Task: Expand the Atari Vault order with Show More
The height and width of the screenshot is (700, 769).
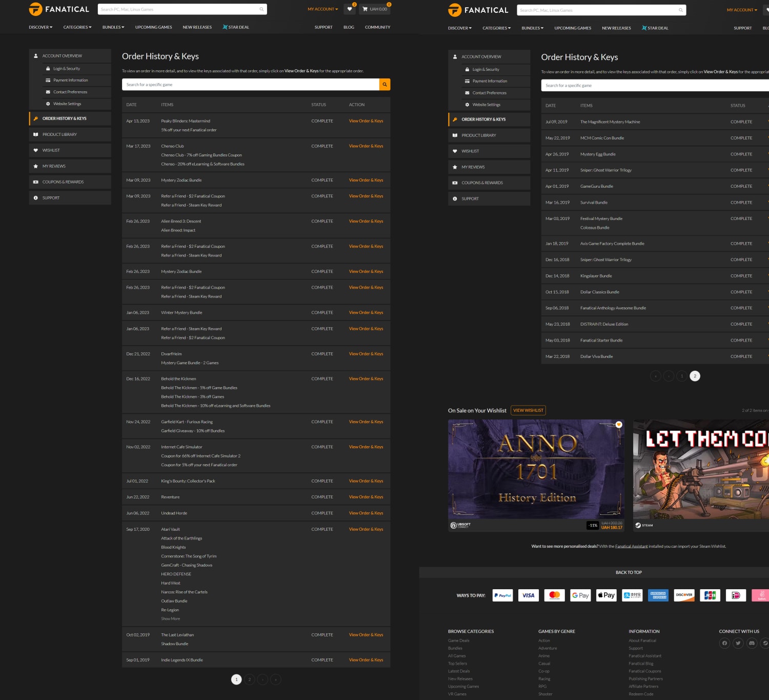Action: [x=171, y=619]
